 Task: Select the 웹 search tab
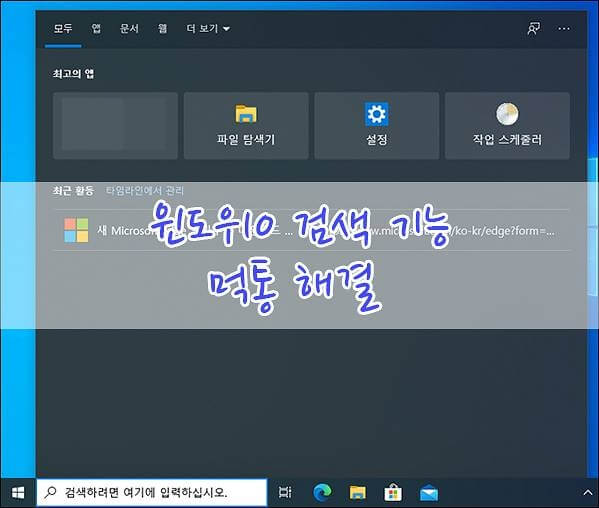point(162,29)
